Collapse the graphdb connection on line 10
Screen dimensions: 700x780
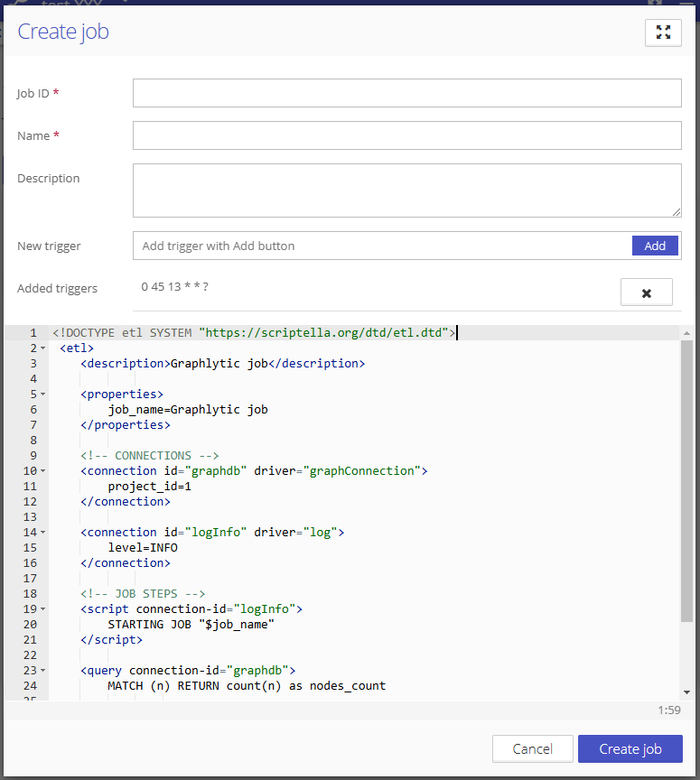[x=42, y=471]
